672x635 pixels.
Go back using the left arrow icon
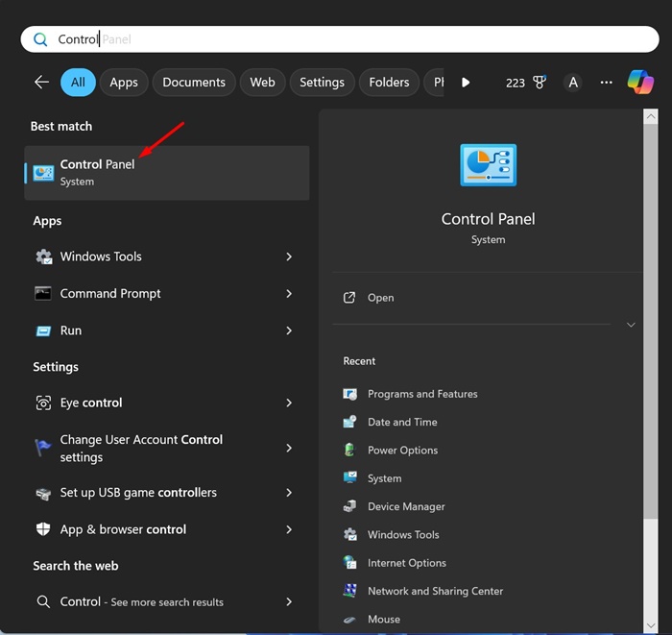point(41,82)
